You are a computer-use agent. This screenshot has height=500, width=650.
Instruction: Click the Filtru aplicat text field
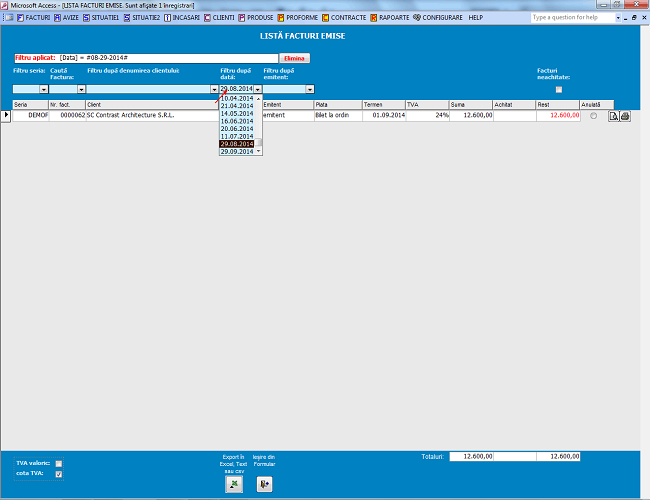146,58
